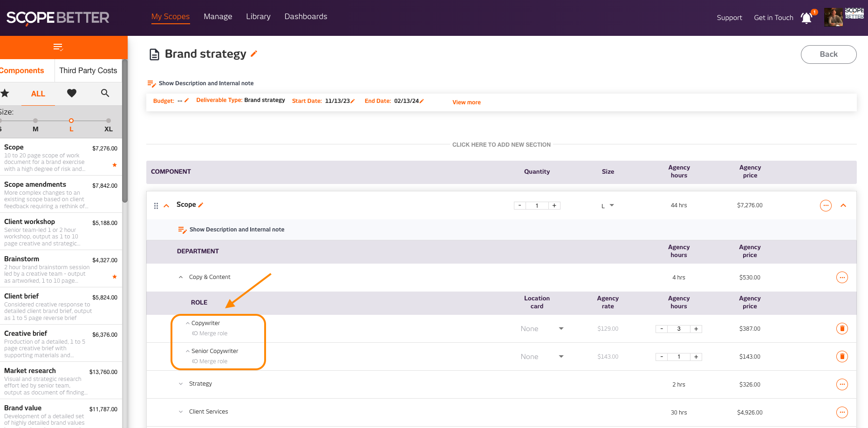Click the user profile avatar
This screenshot has height=428, width=868.
(x=834, y=17)
